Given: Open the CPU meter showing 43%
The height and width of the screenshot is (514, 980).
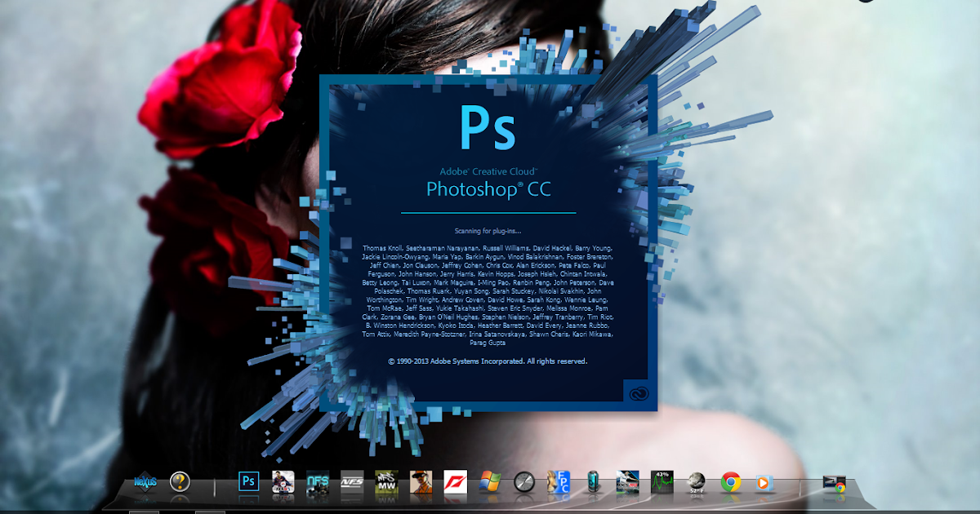Looking at the screenshot, I should coord(661,482).
